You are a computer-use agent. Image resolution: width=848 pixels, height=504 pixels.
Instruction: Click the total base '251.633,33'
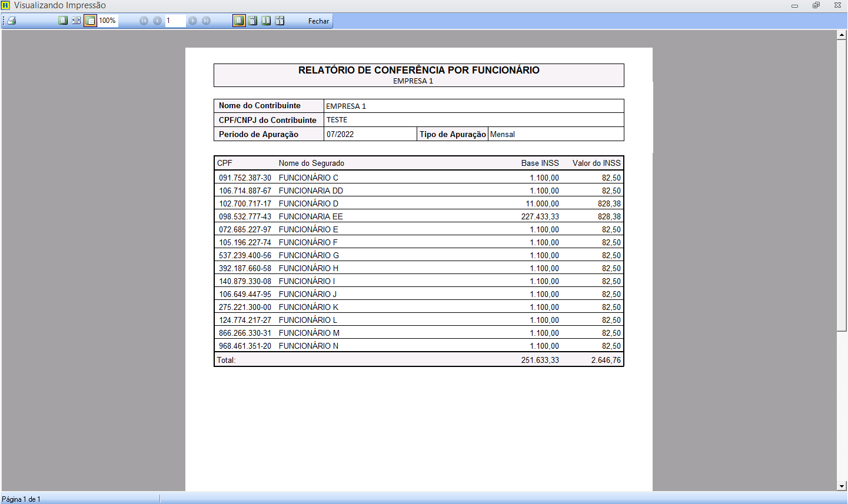(540, 360)
